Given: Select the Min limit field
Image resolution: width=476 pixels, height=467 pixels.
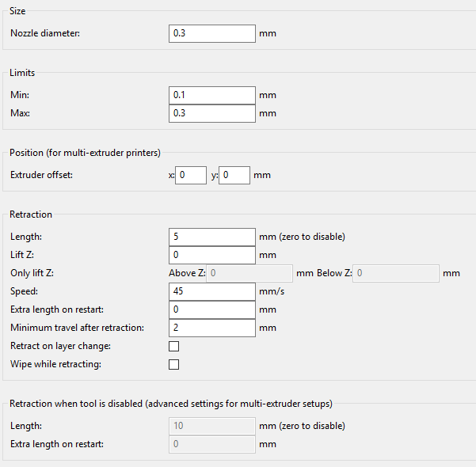Looking at the screenshot, I should coord(212,95).
